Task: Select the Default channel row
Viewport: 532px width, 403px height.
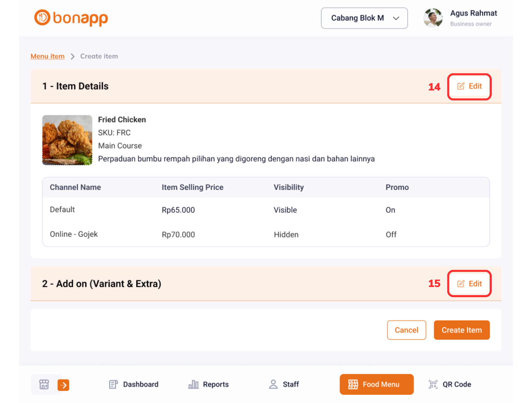Action: point(62,210)
